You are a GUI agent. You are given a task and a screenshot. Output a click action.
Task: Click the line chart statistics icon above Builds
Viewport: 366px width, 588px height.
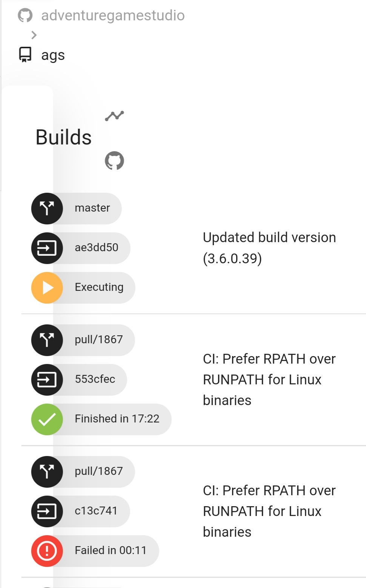[x=115, y=116]
